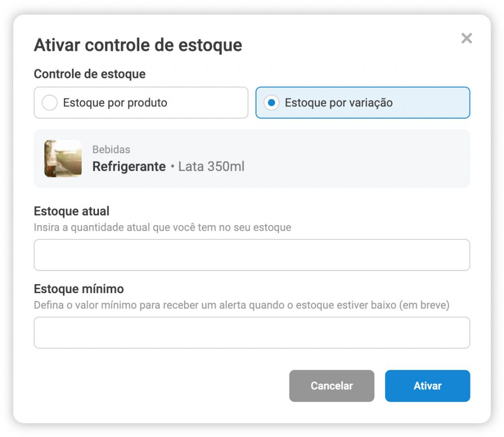Click the Estoque por produto radio circle

(x=49, y=102)
